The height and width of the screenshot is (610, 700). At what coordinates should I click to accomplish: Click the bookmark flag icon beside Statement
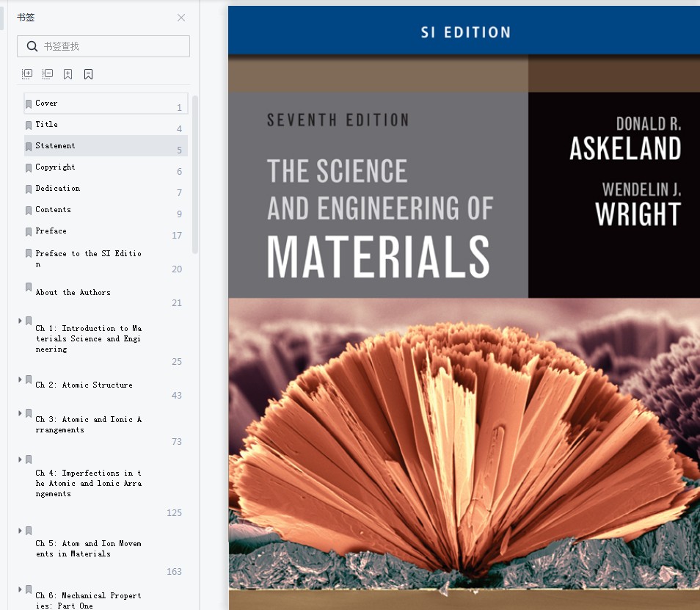tap(29, 147)
